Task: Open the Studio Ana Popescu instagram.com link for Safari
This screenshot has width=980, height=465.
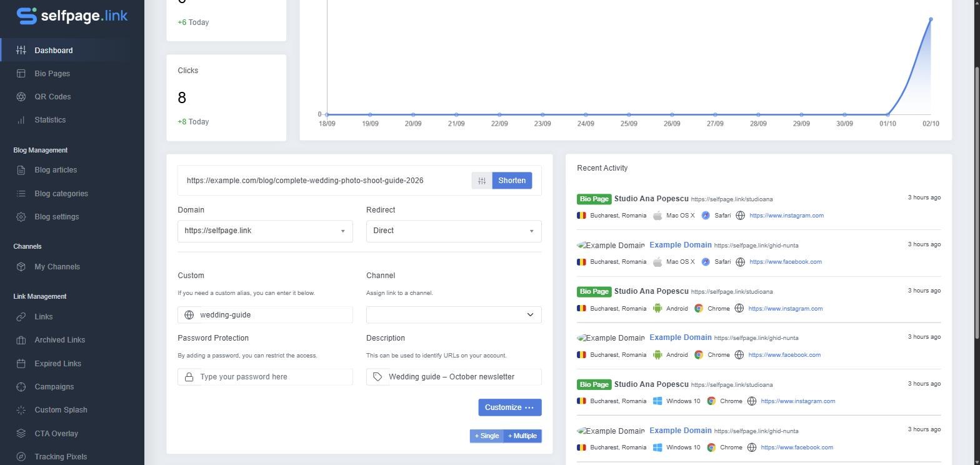Action: point(786,216)
